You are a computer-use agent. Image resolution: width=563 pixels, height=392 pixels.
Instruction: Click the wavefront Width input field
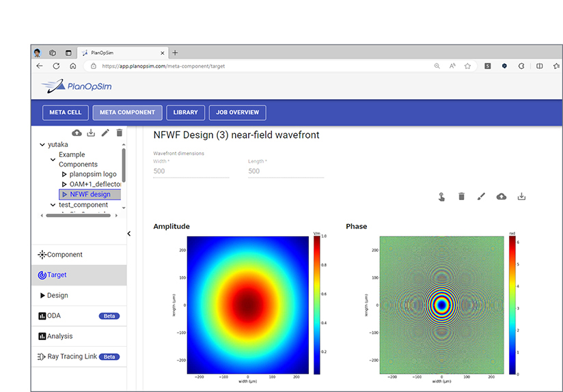point(191,171)
